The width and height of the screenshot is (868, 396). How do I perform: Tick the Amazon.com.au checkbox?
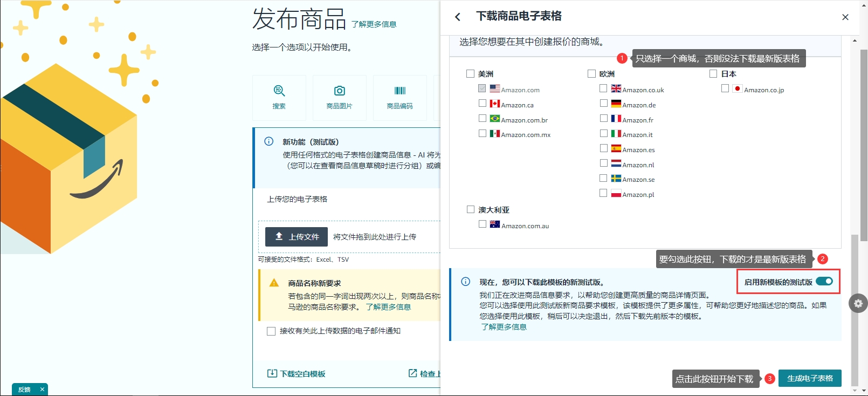[x=483, y=224]
